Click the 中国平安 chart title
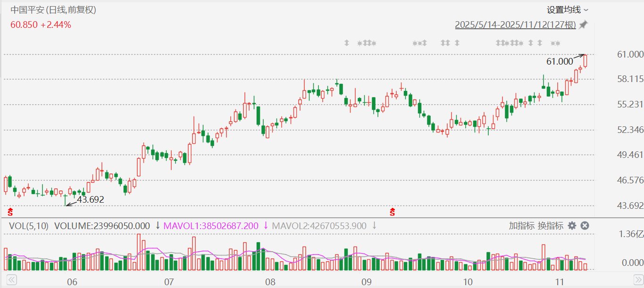 click(x=53, y=10)
